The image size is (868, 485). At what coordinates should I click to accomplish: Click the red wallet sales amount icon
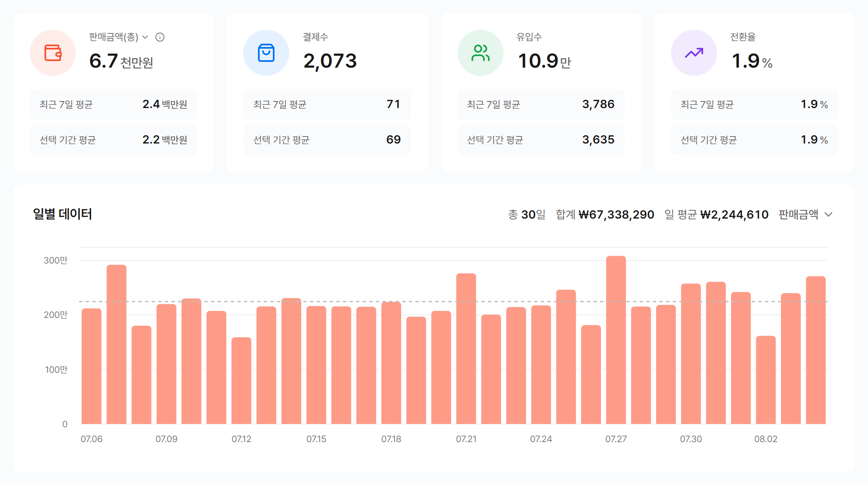pos(53,53)
